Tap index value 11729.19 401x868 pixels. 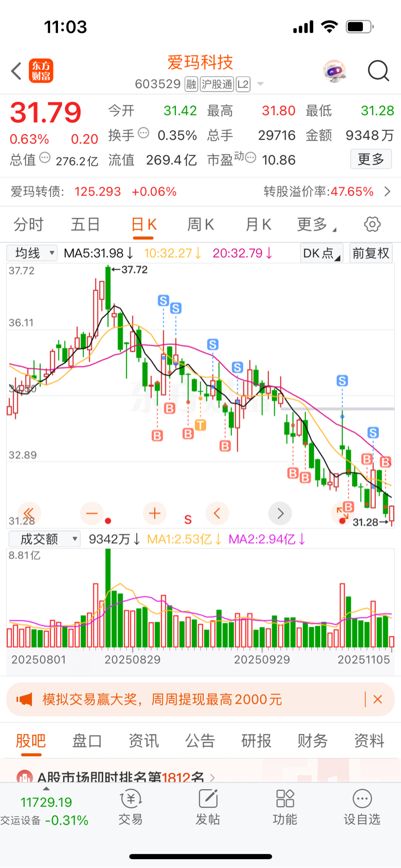tap(46, 802)
